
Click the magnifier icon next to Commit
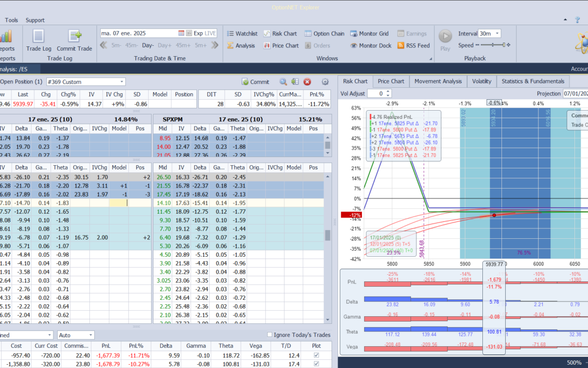(x=283, y=82)
